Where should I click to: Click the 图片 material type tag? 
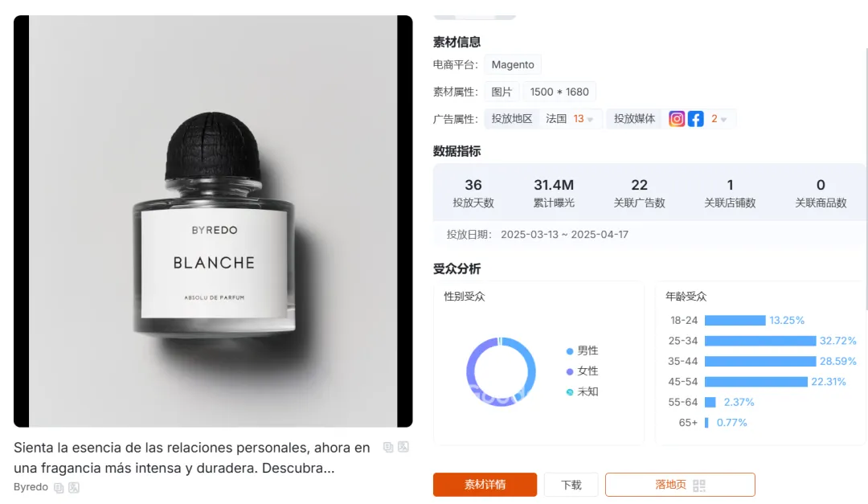(x=502, y=92)
